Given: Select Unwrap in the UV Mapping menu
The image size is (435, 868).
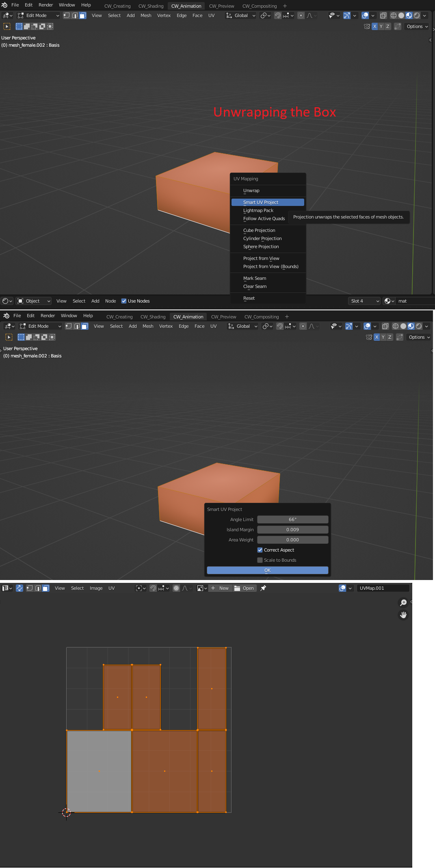Looking at the screenshot, I should (x=268, y=190).
